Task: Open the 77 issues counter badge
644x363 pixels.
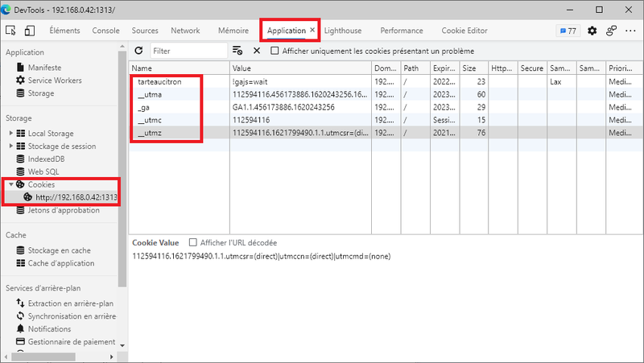Action: point(568,31)
